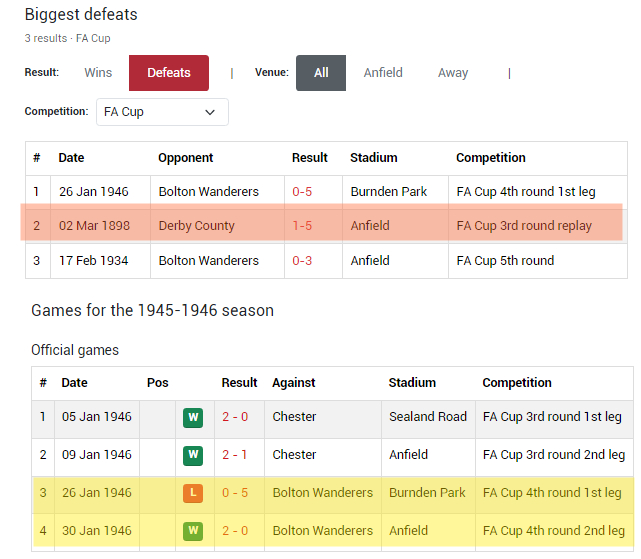
Task: Click FA Cup 4th round 2nd leg
Action: tap(554, 530)
